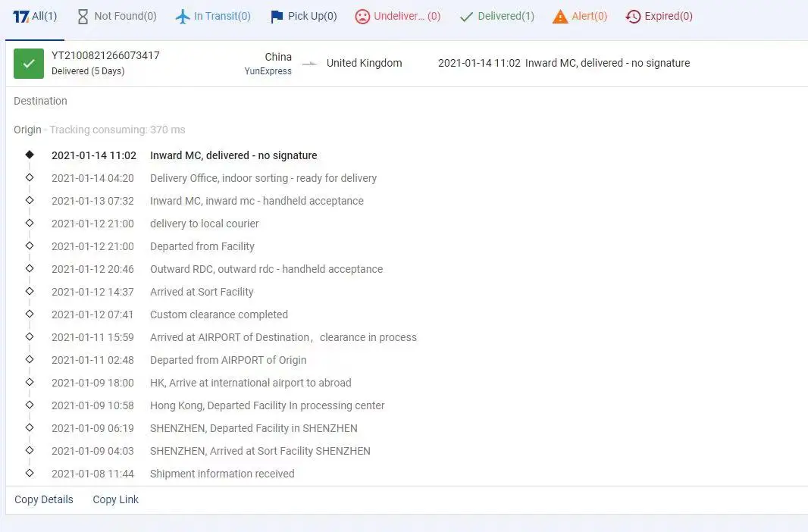Image resolution: width=808 pixels, height=532 pixels.
Task: Collapse the Destination section header
Action: (40, 101)
